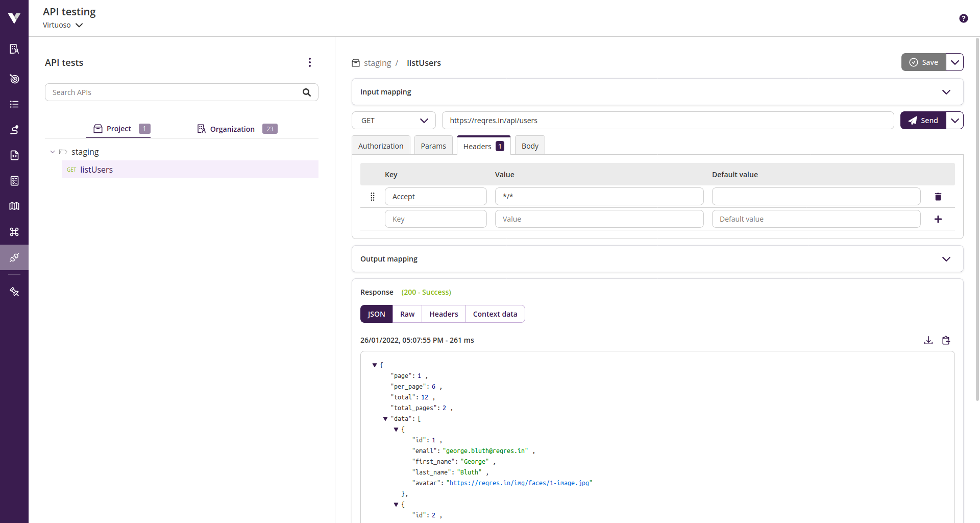Add a new header row with the plus icon
Image resolution: width=980 pixels, height=523 pixels.
pyautogui.click(x=938, y=219)
